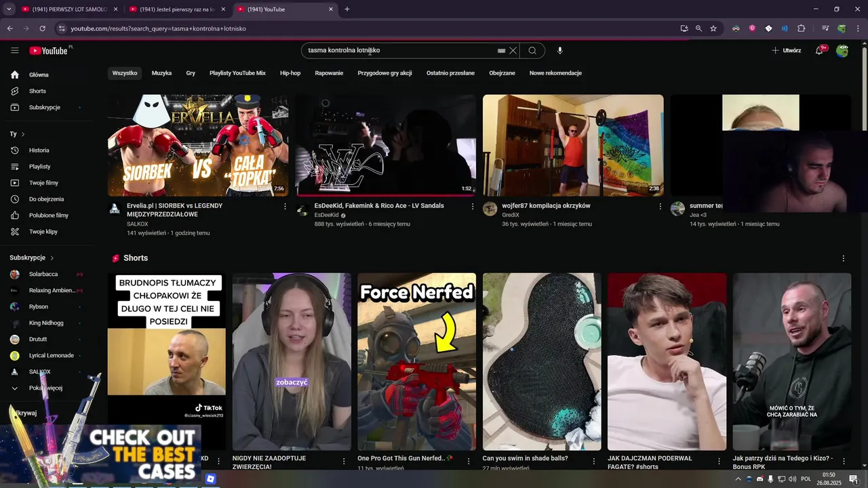This screenshot has width=868, height=488.
Task: Select the Wszystko filter chip
Action: (125, 73)
